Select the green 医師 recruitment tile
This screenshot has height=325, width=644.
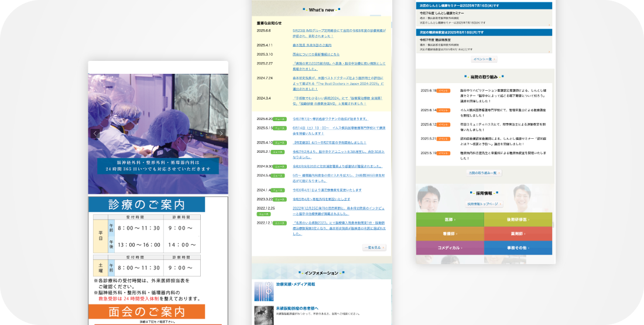pyautogui.click(x=450, y=220)
